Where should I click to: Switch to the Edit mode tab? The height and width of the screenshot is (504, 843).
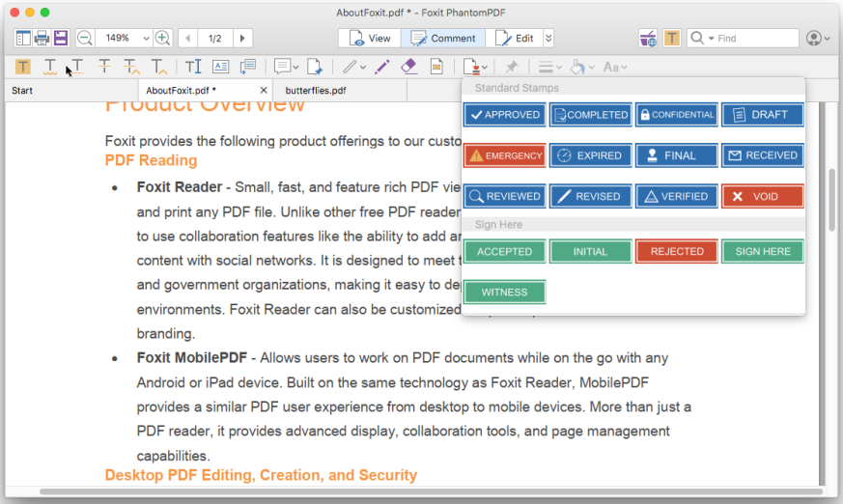coord(514,39)
